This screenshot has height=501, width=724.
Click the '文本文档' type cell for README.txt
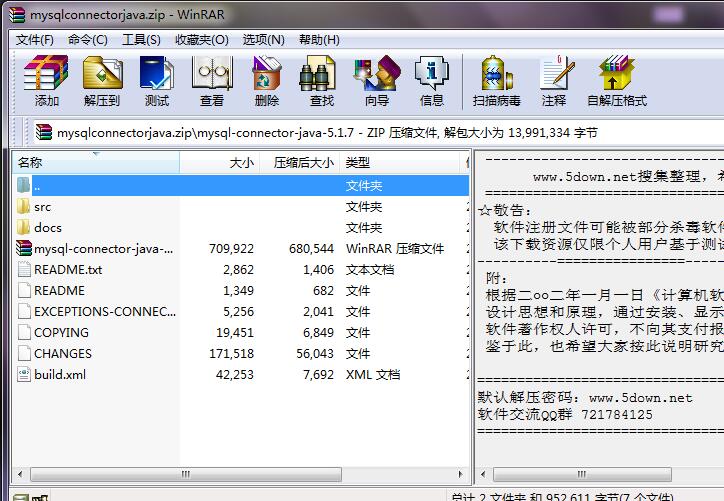(370, 269)
